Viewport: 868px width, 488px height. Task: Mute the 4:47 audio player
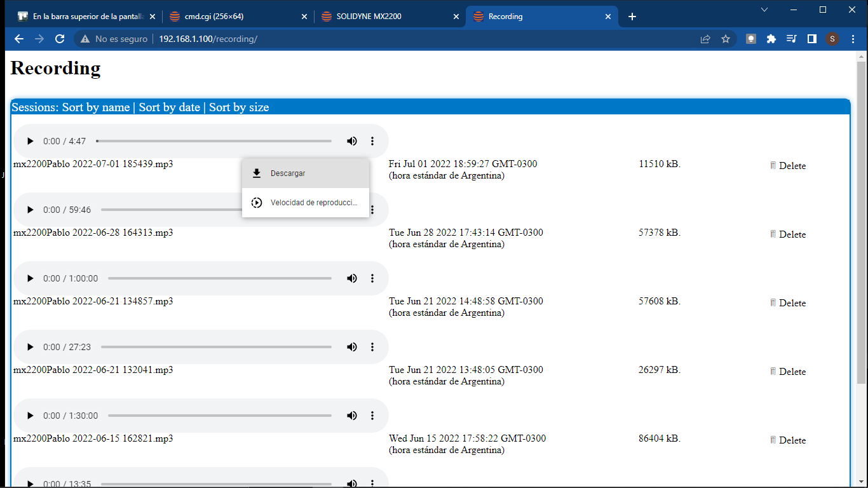pos(352,141)
